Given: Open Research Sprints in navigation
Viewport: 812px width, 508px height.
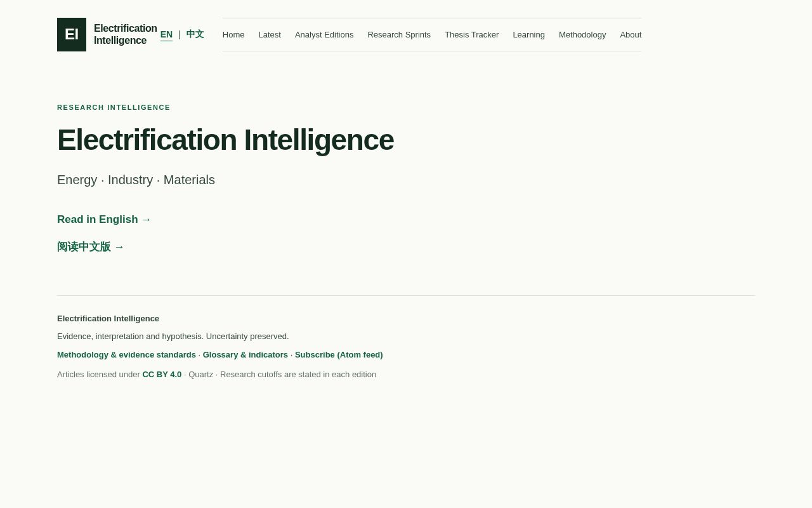Looking at the screenshot, I should pos(399,34).
